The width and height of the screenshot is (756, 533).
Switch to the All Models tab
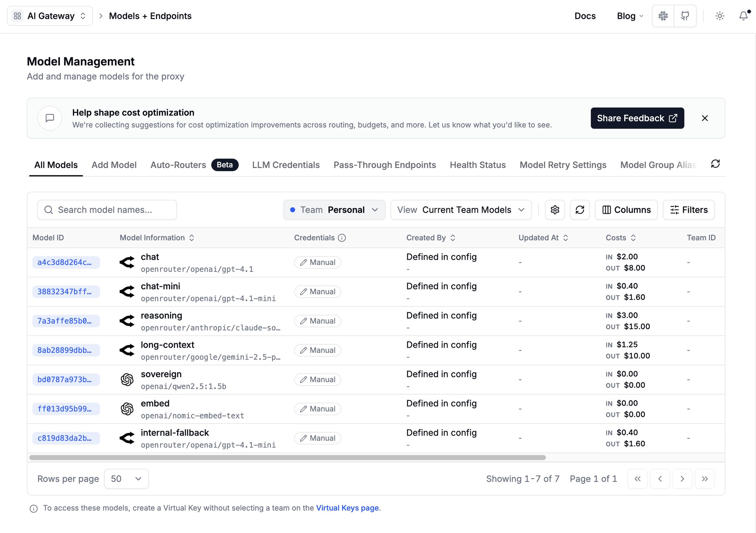(56, 165)
